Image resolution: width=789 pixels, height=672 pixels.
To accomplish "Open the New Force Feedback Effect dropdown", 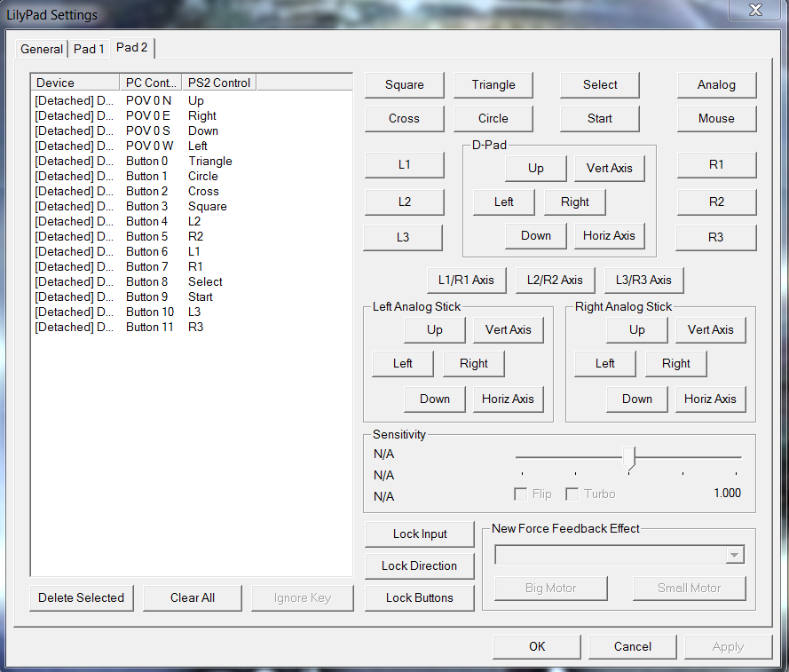I will [x=619, y=555].
